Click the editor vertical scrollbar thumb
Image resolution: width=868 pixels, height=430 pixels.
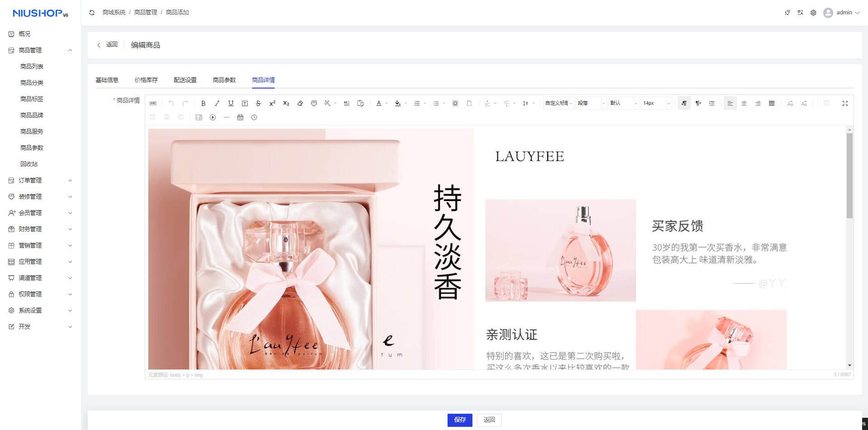click(849, 176)
